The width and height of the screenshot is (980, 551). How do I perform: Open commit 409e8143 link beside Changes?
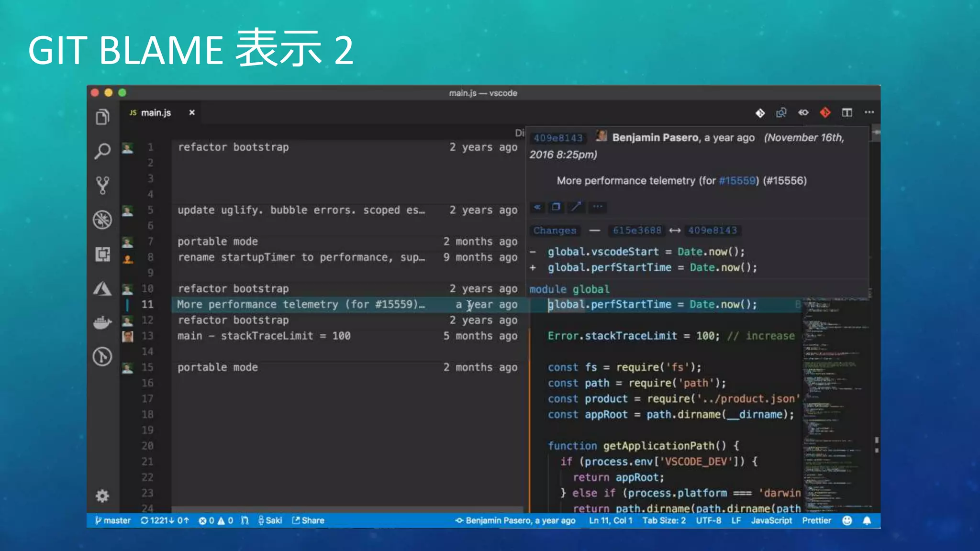point(713,231)
